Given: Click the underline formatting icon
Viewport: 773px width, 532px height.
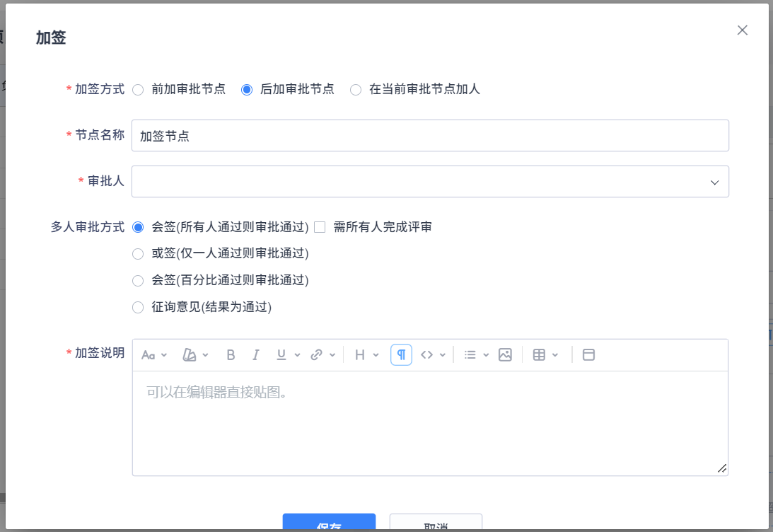Looking at the screenshot, I should tap(281, 355).
